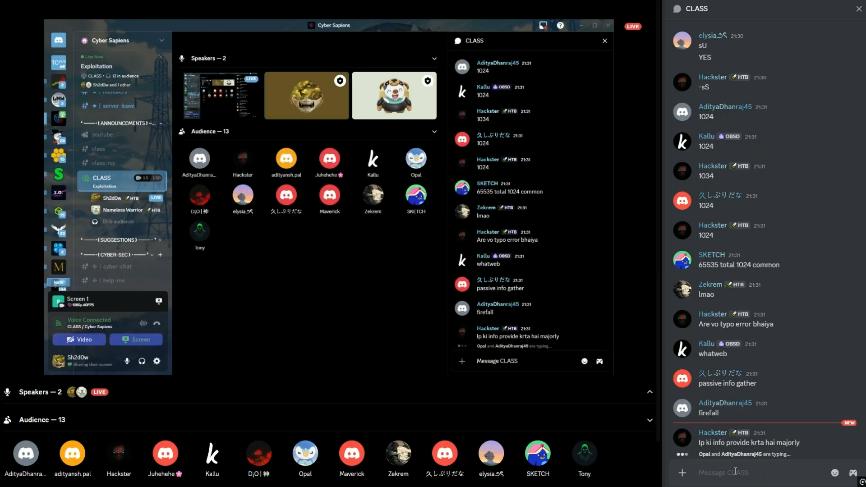Viewport: 866px width, 487px height.
Task: Jump to new messages via NEW badge
Action: point(848,423)
